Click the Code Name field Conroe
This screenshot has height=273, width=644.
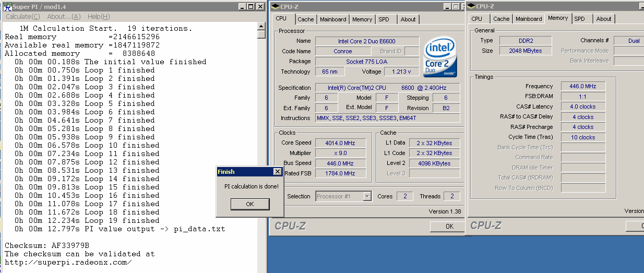(342, 51)
